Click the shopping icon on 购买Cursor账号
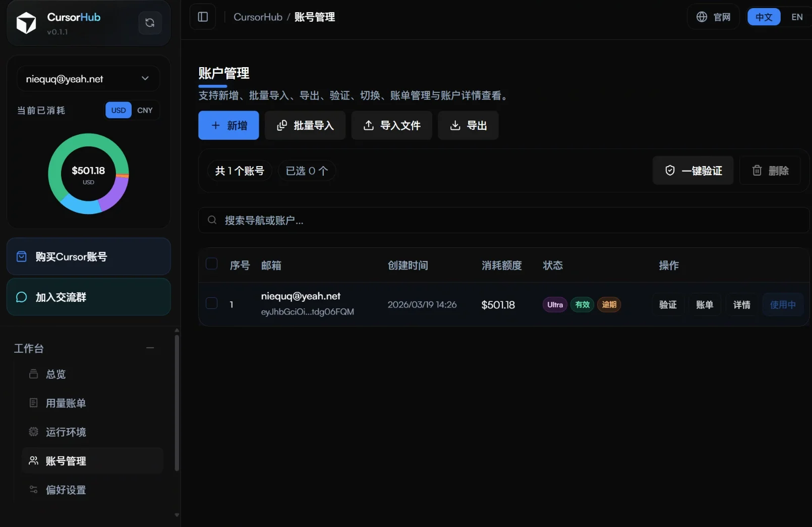812x527 pixels. click(21, 256)
